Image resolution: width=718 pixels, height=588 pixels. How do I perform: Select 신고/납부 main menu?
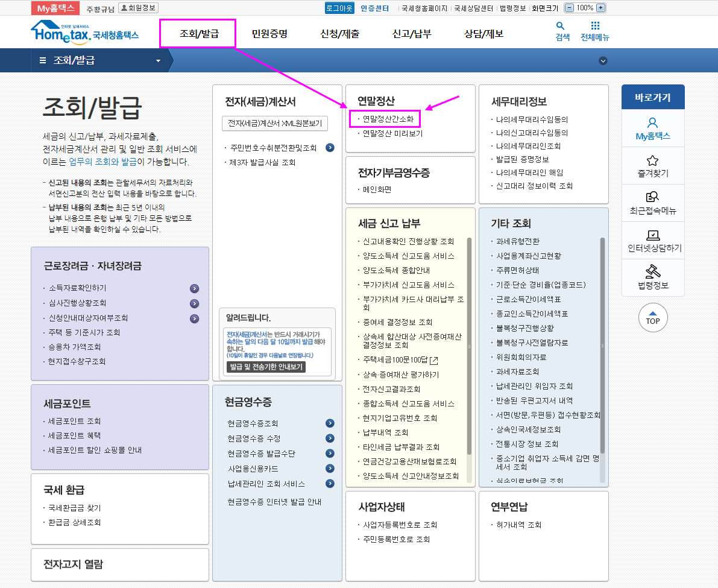coord(412,34)
